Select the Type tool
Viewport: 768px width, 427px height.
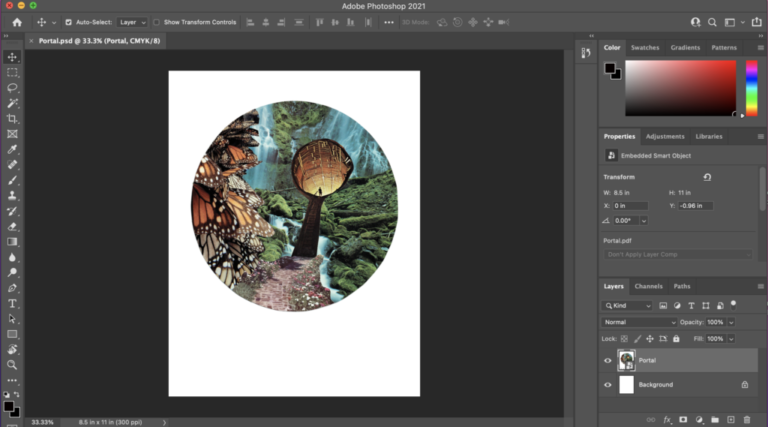point(12,303)
